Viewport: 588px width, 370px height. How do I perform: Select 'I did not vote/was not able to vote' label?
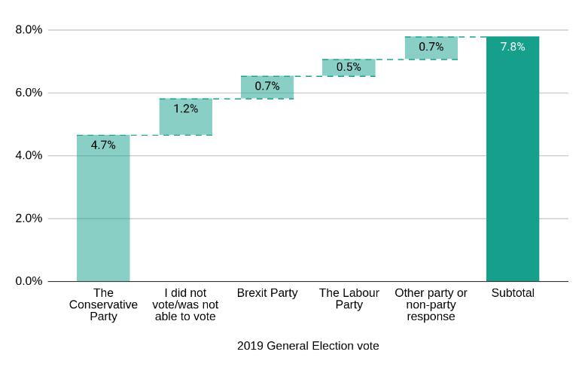(185, 304)
